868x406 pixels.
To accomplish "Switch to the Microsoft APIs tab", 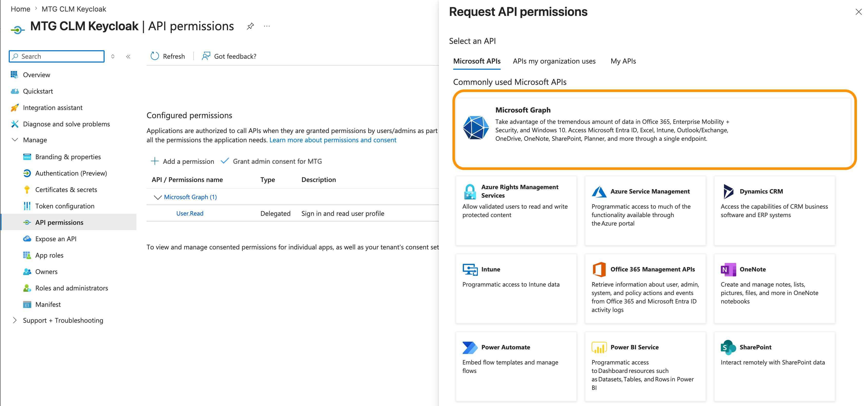I will [477, 61].
